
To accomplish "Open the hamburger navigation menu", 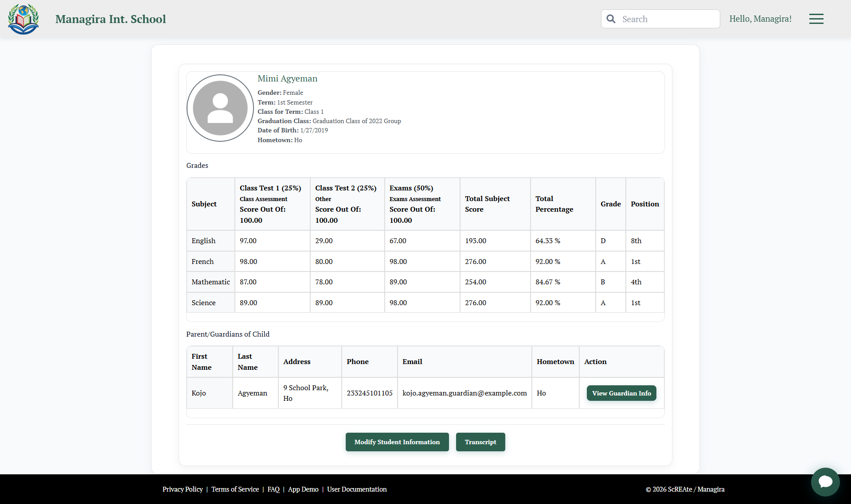I will [x=816, y=19].
